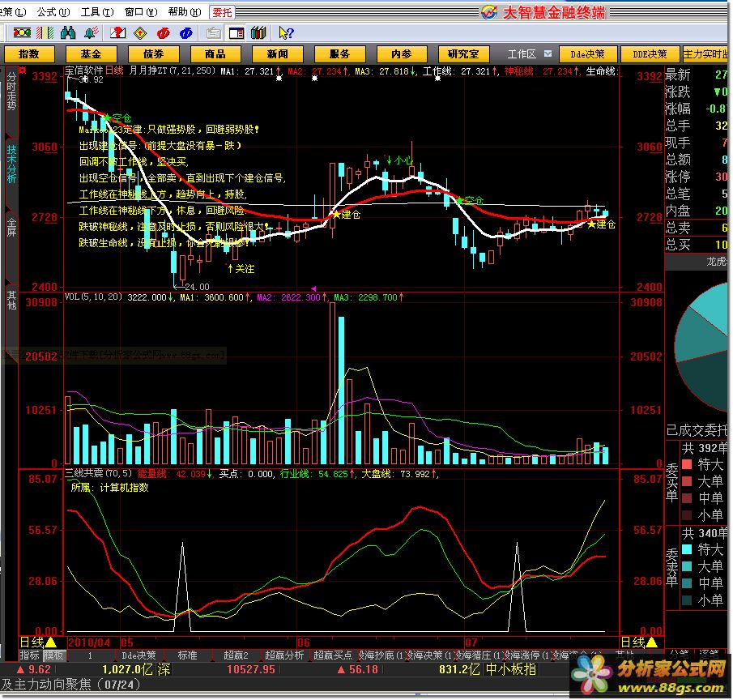Click the gray clipboard toolbar icon
This screenshot has height=700, width=733.
[214, 32]
